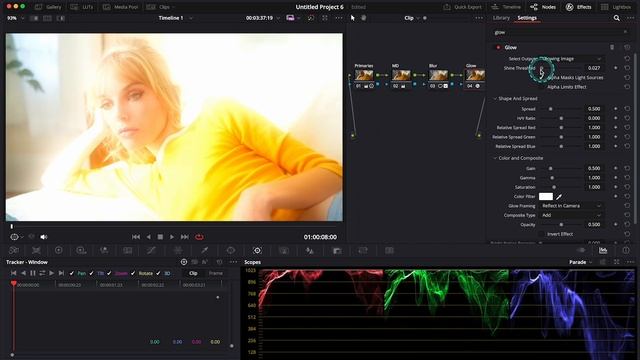Image resolution: width=640 pixels, height=360 pixels.
Task: Adjust the Spread slider handle
Action: click(550, 109)
